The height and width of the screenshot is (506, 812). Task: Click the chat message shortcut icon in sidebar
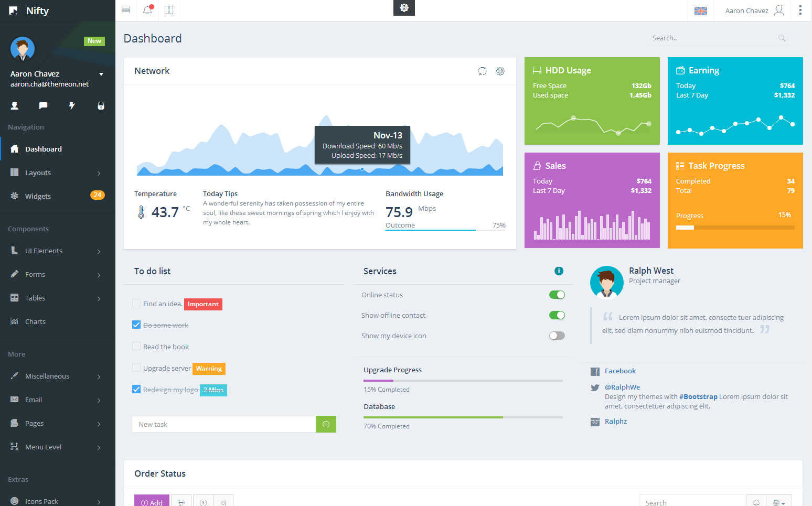43,105
